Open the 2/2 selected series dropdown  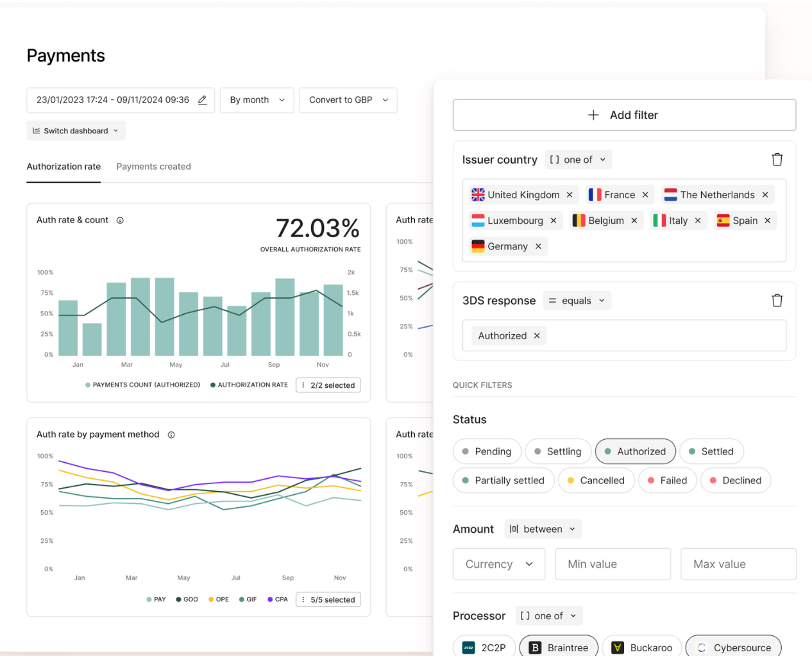click(x=328, y=385)
